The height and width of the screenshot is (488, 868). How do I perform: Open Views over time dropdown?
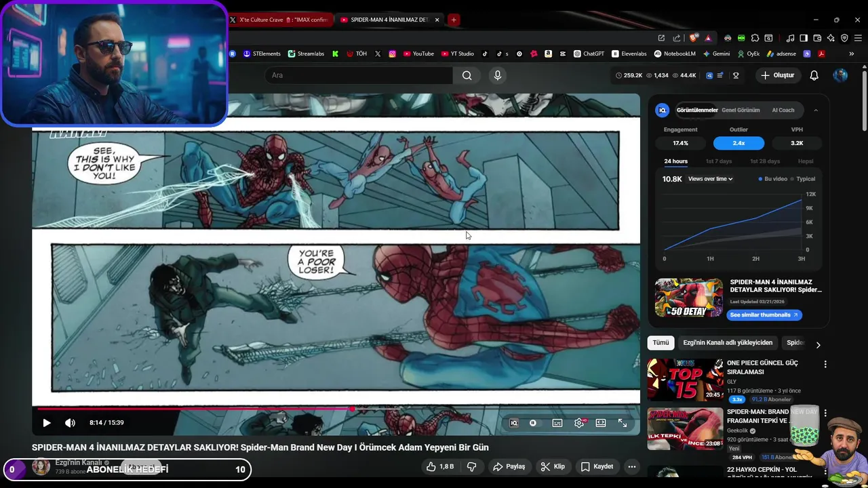[x=710, y=179]
